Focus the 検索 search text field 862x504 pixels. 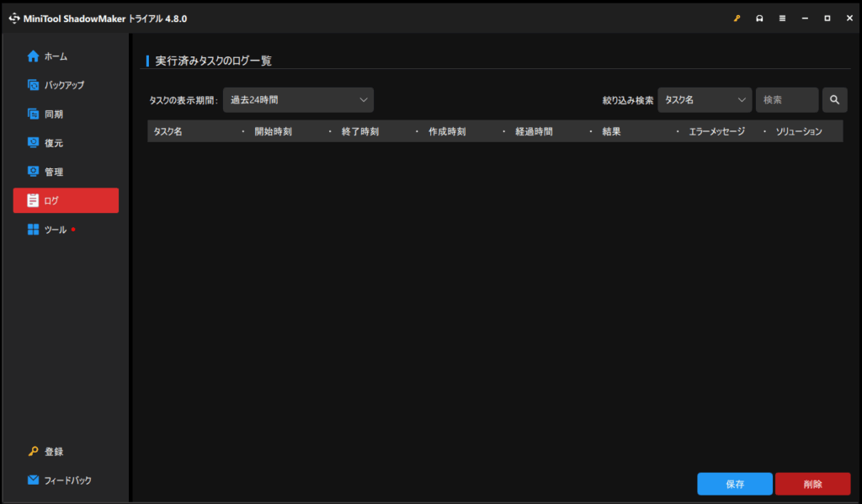point(787,100)
